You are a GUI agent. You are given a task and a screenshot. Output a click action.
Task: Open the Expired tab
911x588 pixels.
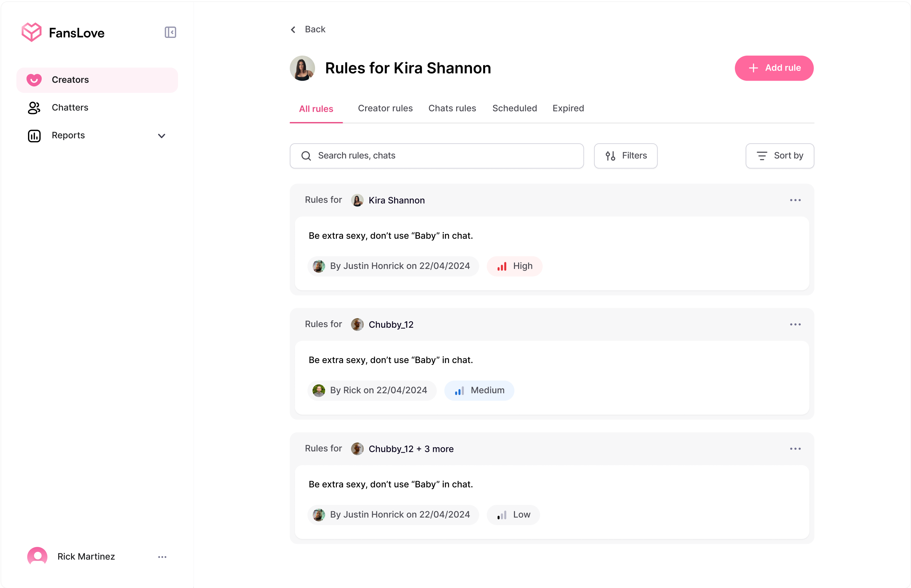(x=568, y=108)
